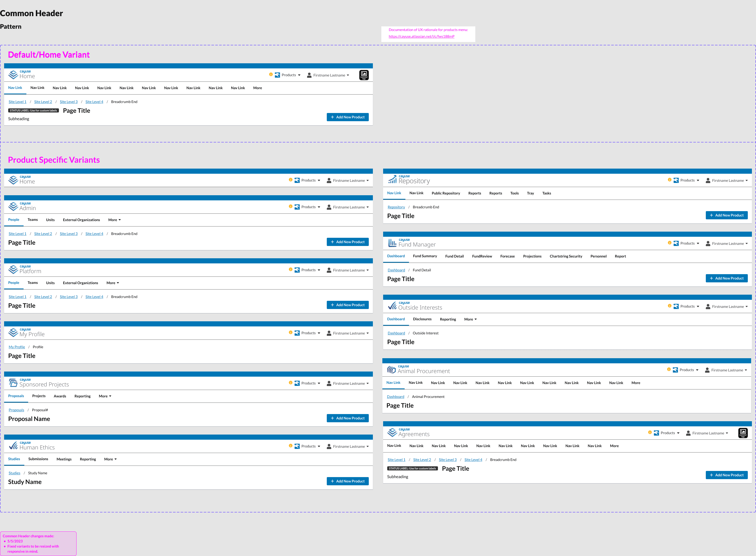
Task: Click the STATUS LABEL badge in the Default variant
Action: click(33, 110)
